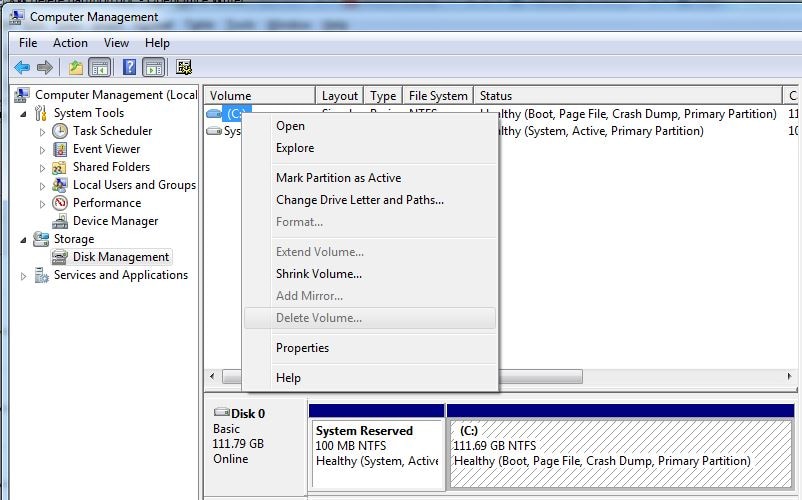Click the Computer Management title bar icon

(x=16, y=17)
